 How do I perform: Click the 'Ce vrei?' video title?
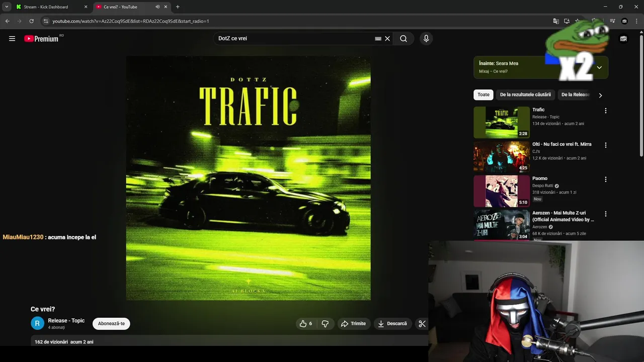pyautogui.click(x=43, y=309)
